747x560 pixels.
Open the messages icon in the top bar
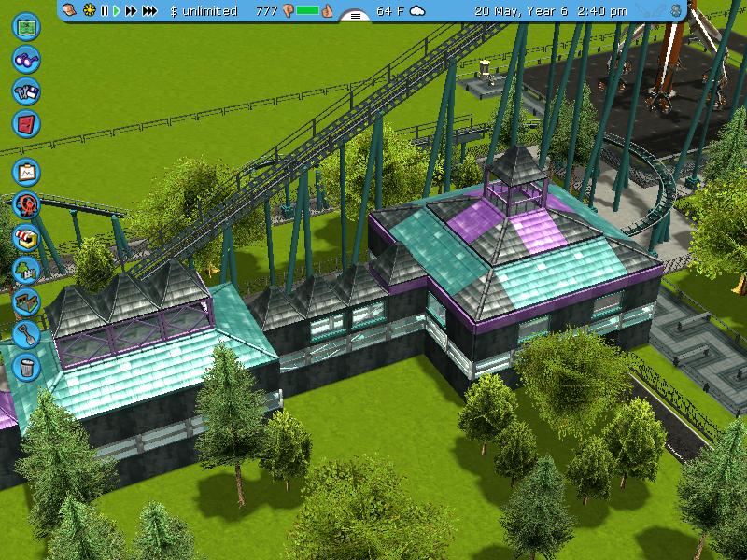pos(69,10)
